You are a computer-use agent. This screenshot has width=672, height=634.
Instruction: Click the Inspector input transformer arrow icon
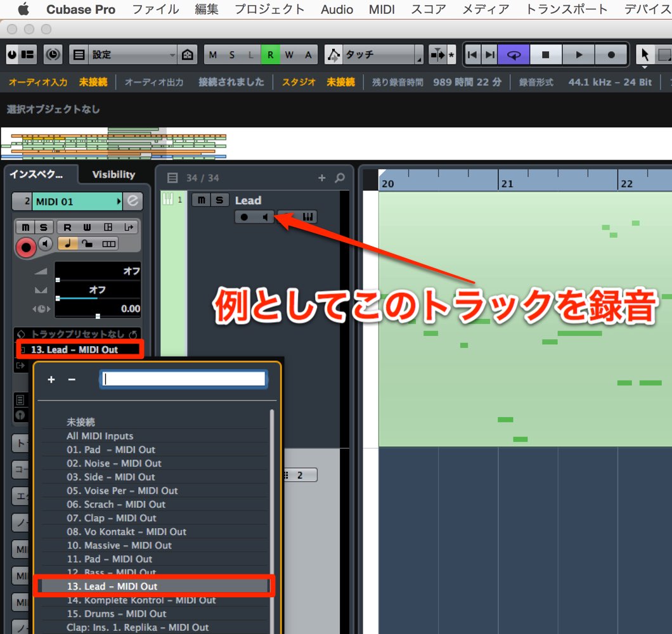[128, 227]
